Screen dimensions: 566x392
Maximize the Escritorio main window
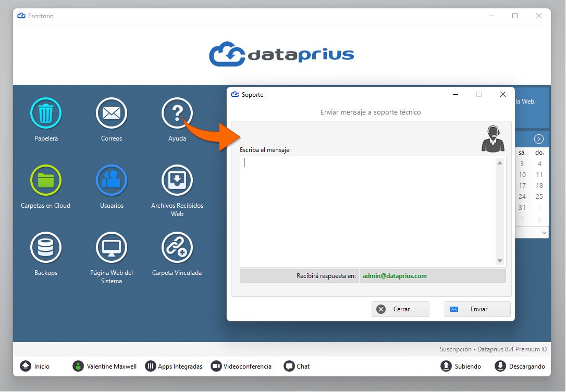515,16
